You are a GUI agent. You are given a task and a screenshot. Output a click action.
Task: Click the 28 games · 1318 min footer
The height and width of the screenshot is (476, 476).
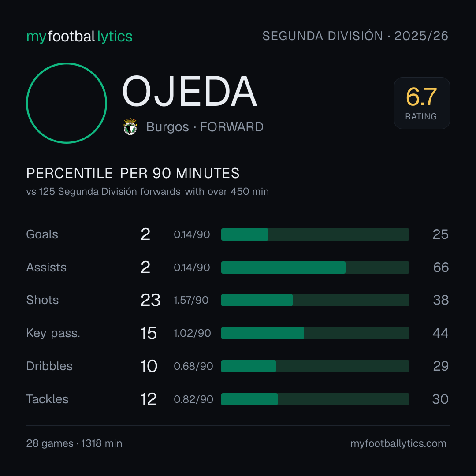coord(74,443)
